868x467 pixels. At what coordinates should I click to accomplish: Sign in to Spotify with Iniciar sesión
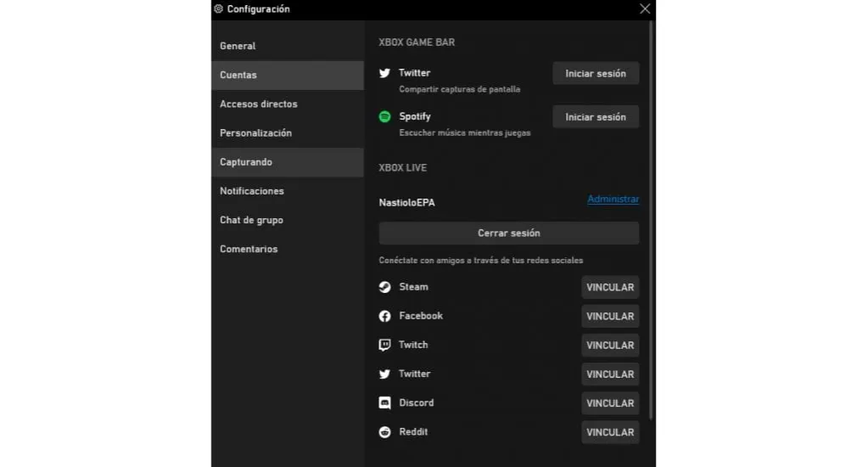tap(596, 117)
